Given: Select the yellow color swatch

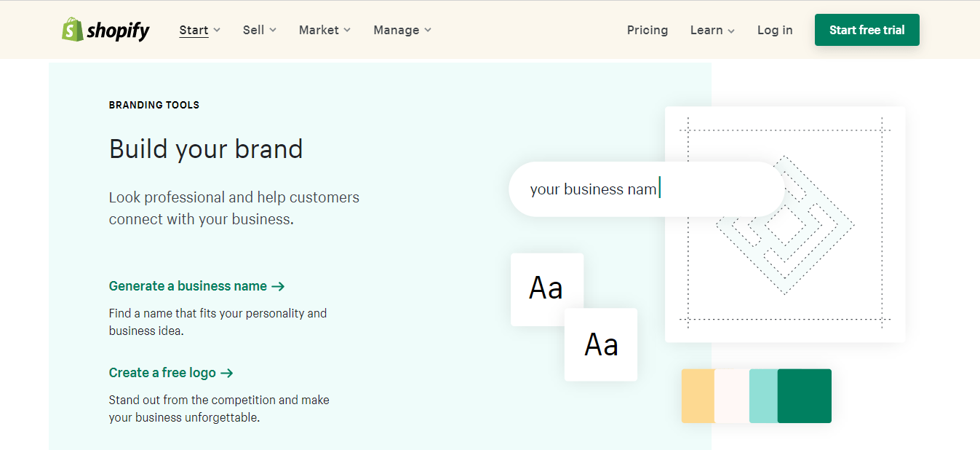Looking at the screenshot, I should point(697,395).
